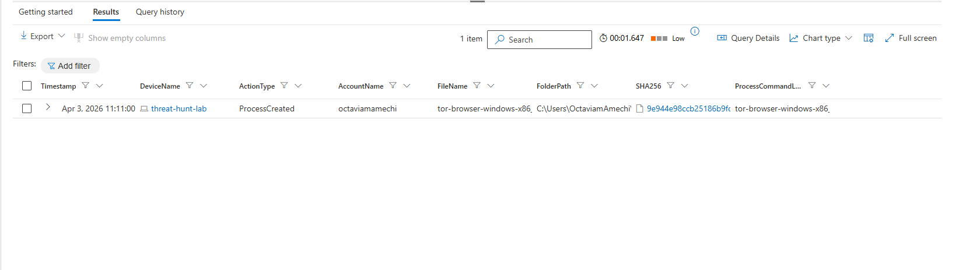Open the Timestamp column chevron menu

click(100, 85)
